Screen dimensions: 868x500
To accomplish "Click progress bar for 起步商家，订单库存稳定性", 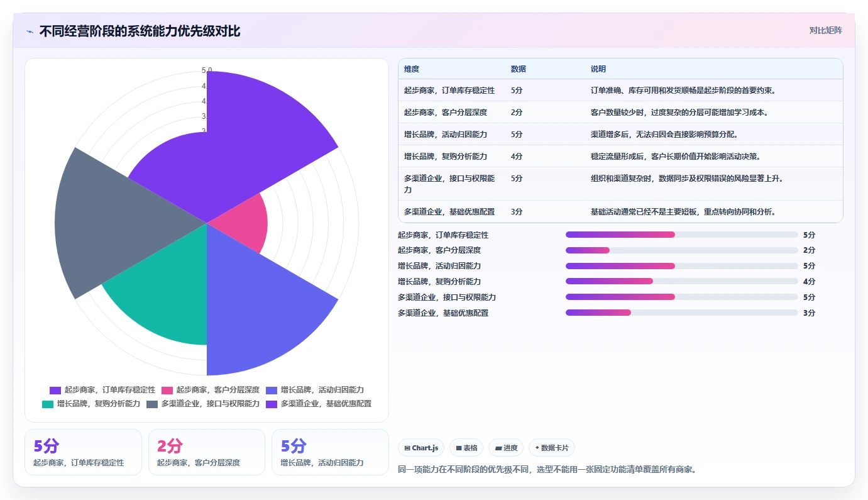I will (x=682, y=235).
